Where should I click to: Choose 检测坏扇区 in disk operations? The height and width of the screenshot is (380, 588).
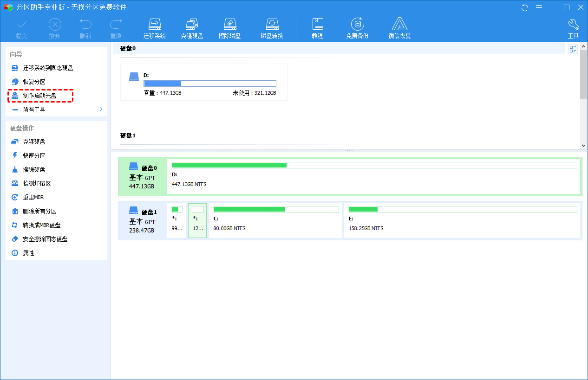[x=31, y=183]
